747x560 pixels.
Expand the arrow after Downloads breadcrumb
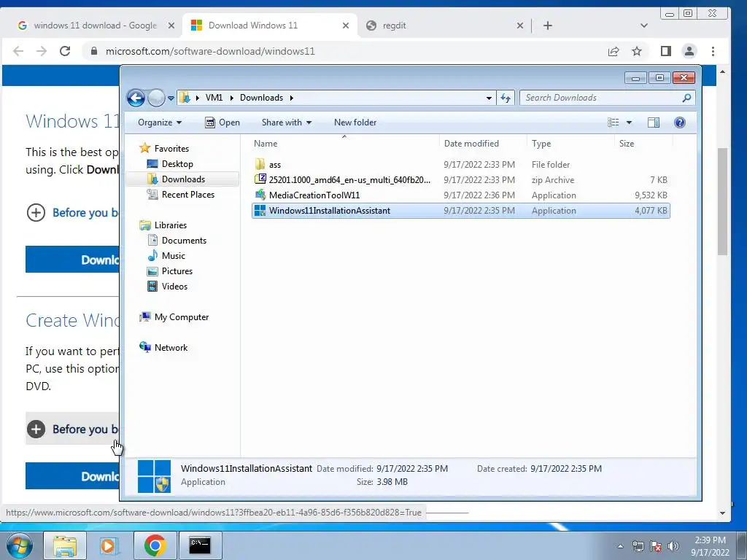tap(292, 98)
